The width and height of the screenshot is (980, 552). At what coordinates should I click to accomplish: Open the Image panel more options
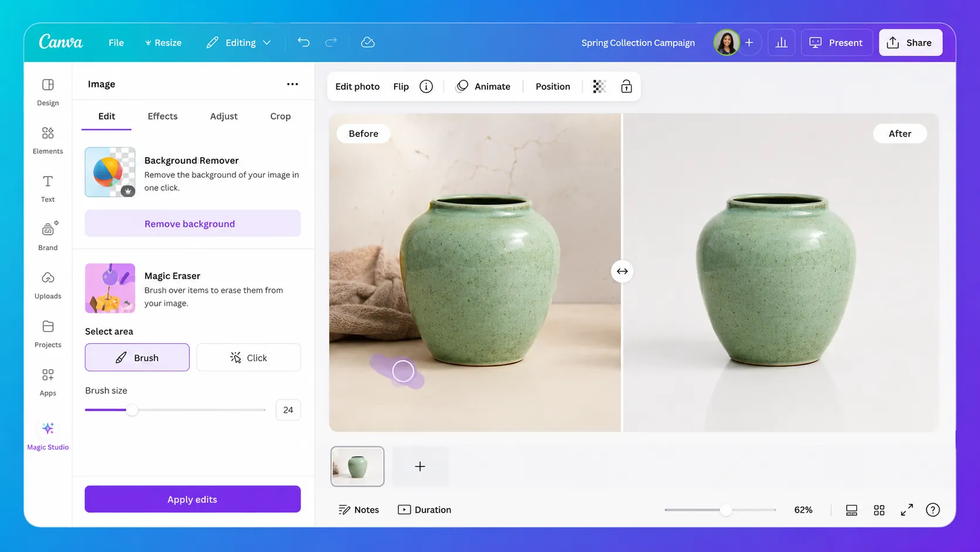pos(292,84)
